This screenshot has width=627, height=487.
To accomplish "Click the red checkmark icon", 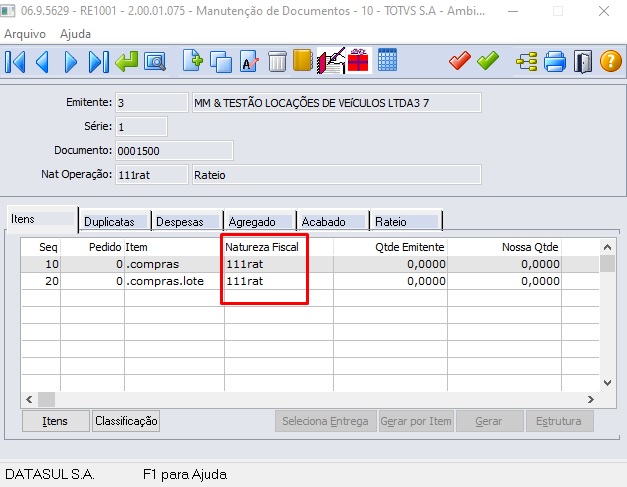I will pos(459,61).
